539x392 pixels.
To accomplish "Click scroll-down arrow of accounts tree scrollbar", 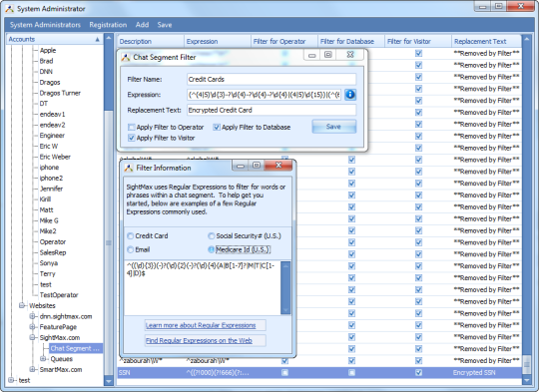I will click(109, 381).
